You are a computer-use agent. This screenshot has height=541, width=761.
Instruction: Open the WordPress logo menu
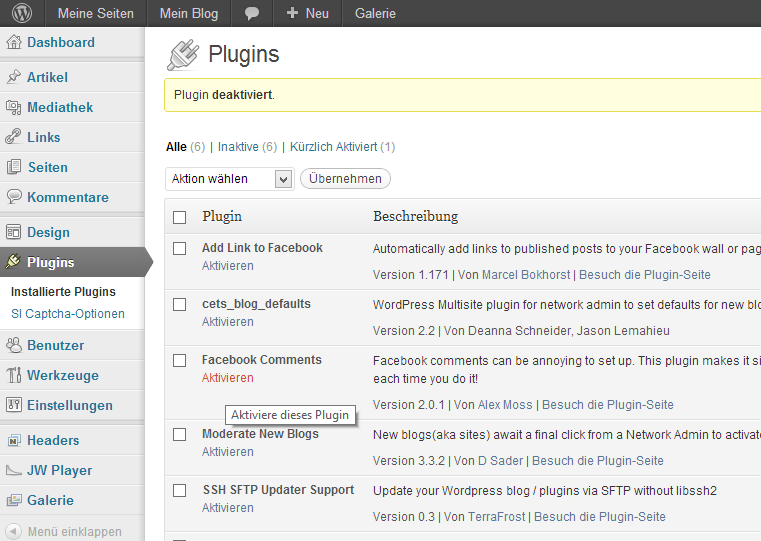(x=22, y=13)
